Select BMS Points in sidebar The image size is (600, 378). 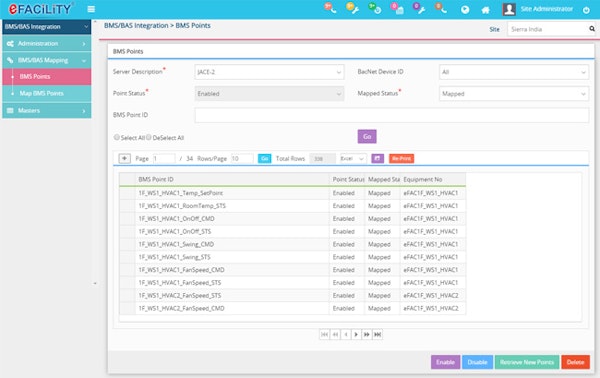(47, 77)
